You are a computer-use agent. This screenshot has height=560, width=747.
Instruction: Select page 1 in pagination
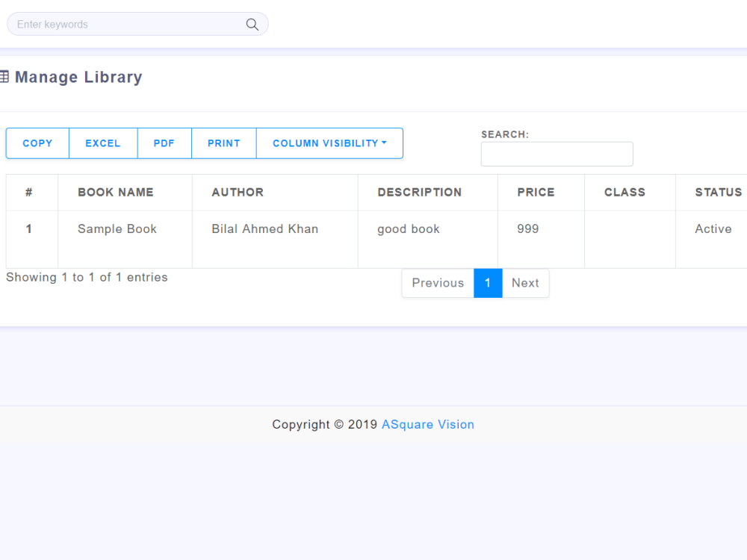pos(488,283)
